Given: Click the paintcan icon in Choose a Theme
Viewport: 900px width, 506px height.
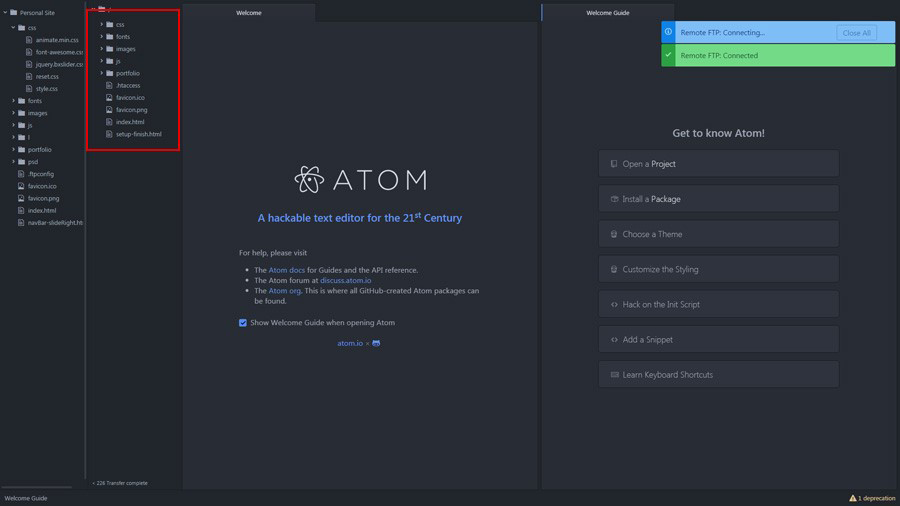Looking at the screenshot, I should [x=614, y=234].
